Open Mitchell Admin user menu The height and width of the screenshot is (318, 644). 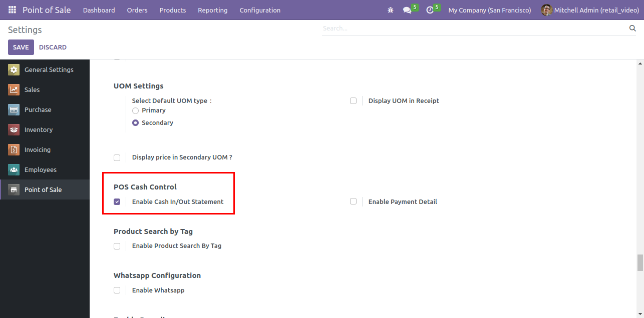tap(590, 10)
